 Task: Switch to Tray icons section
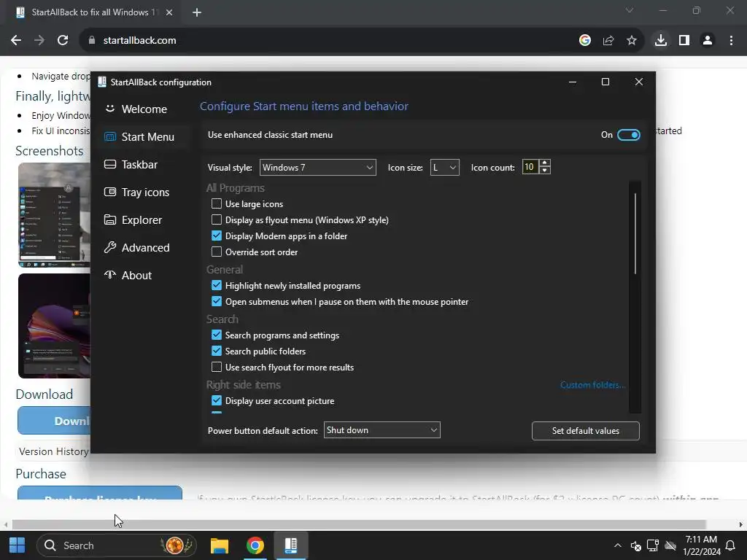click(145, 192)
